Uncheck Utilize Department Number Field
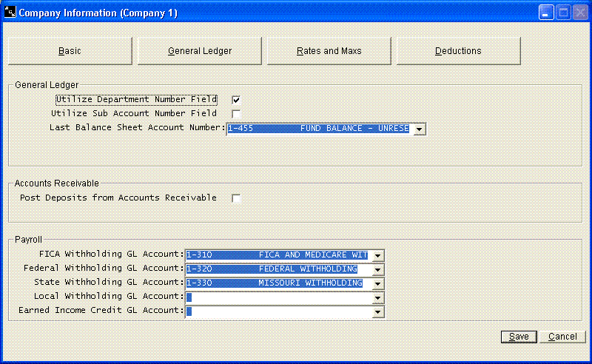 [236, 99]
